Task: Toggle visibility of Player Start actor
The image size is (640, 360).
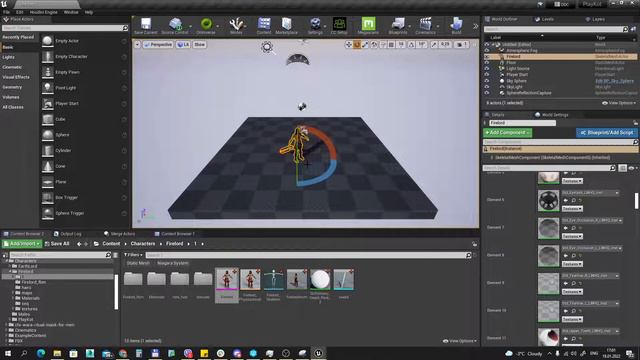Action: pos(487,75)
